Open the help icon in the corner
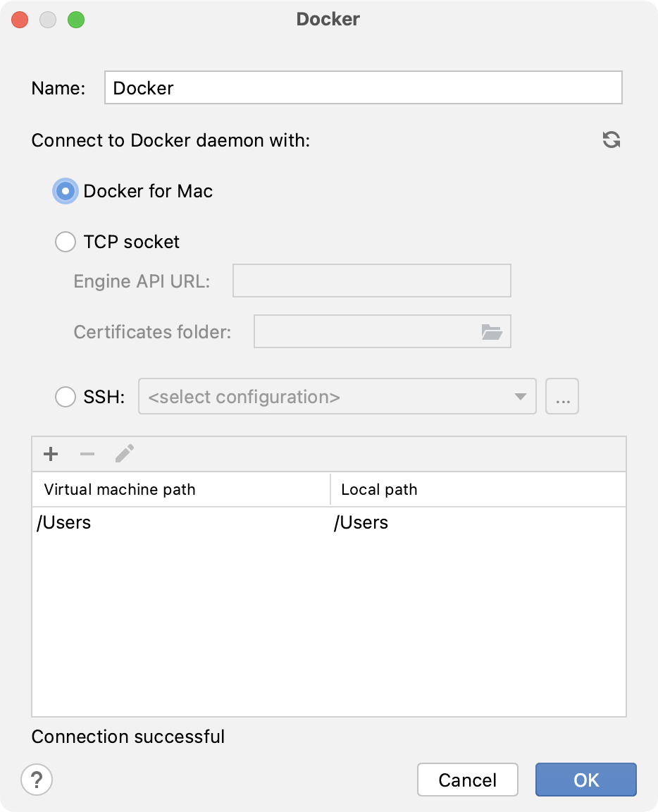 (x=36, y=780)
